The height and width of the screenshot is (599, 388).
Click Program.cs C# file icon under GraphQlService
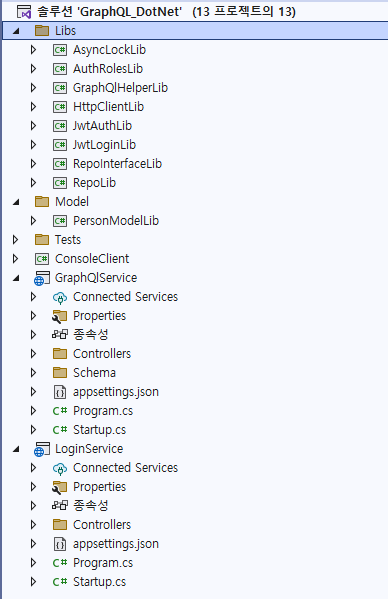point(60,411)
